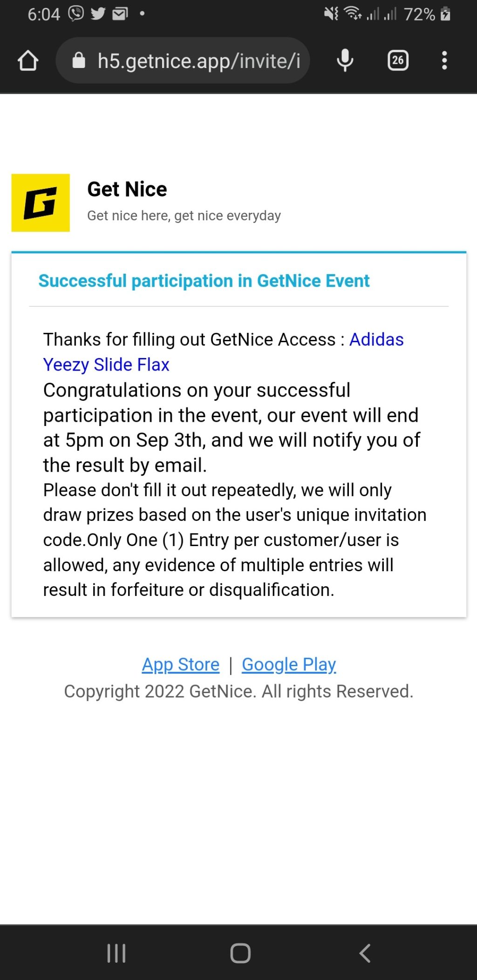The width and height of the screenshot is (477, 980).
Task: Open the tab switcher showing 26 tabs
Action: [398, 61]
